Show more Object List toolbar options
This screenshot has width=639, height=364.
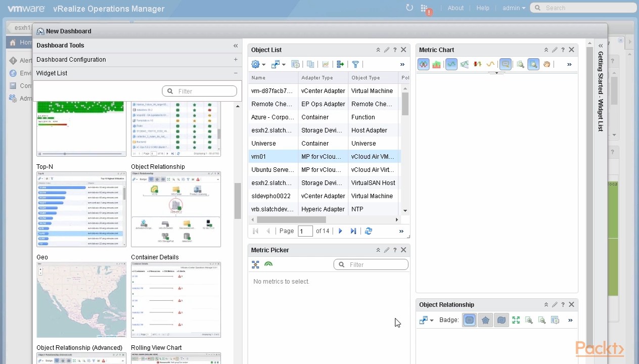click(402, 64)
